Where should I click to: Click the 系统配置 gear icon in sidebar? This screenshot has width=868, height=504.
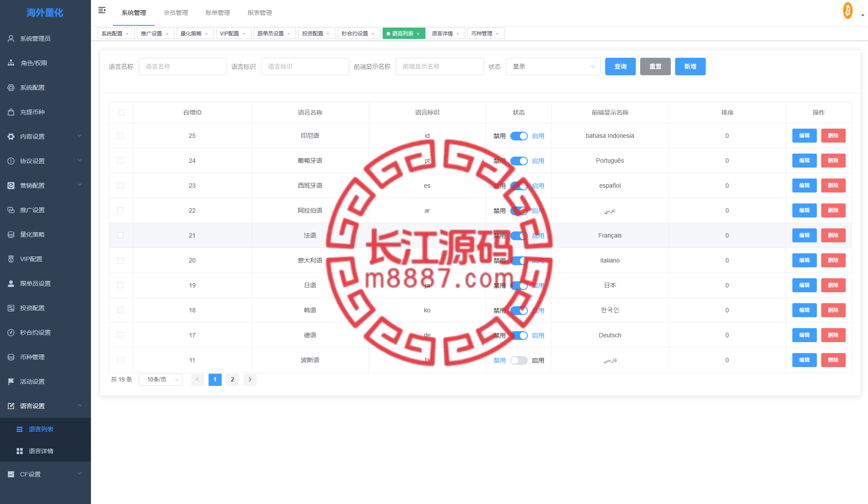click(x=11, y=87)
